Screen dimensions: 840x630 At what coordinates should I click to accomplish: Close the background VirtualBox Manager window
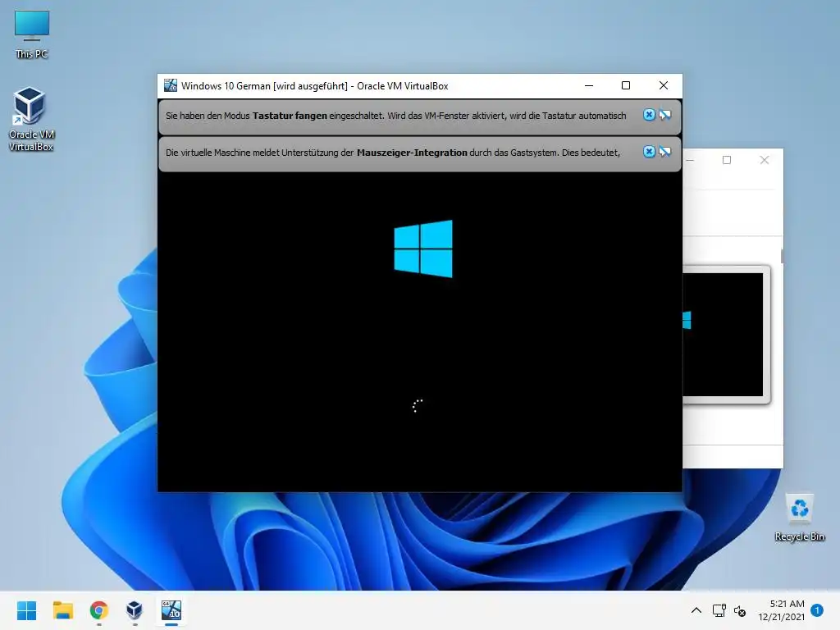point(765,160)
